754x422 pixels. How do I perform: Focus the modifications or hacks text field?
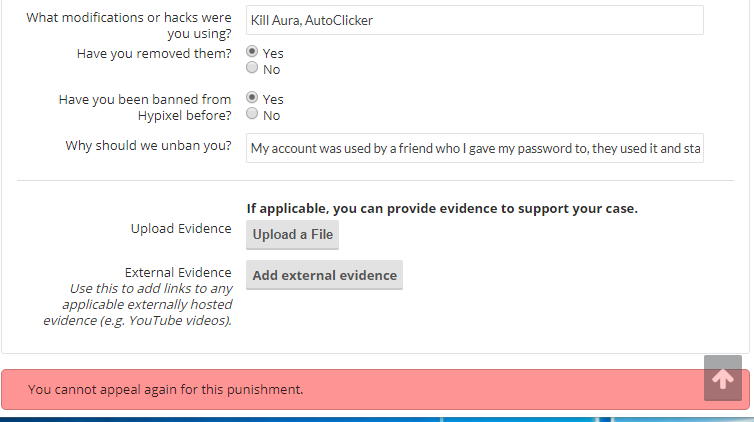pos(475,20)
